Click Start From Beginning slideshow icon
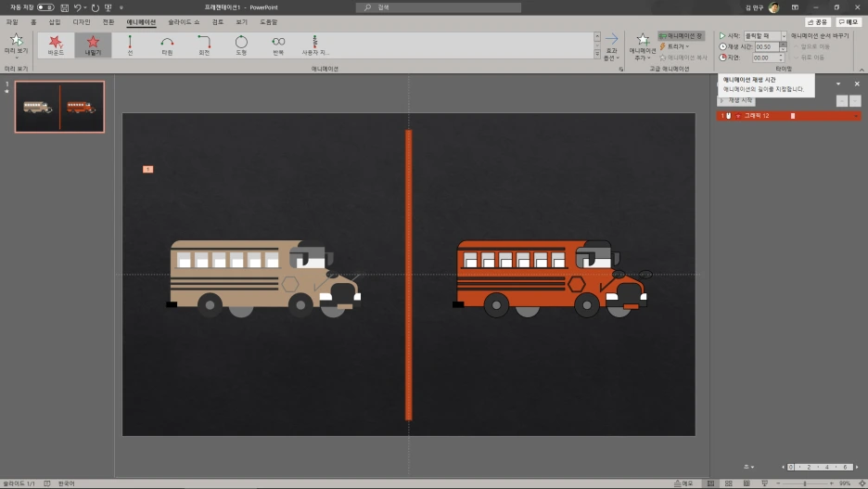 (108, 7)
